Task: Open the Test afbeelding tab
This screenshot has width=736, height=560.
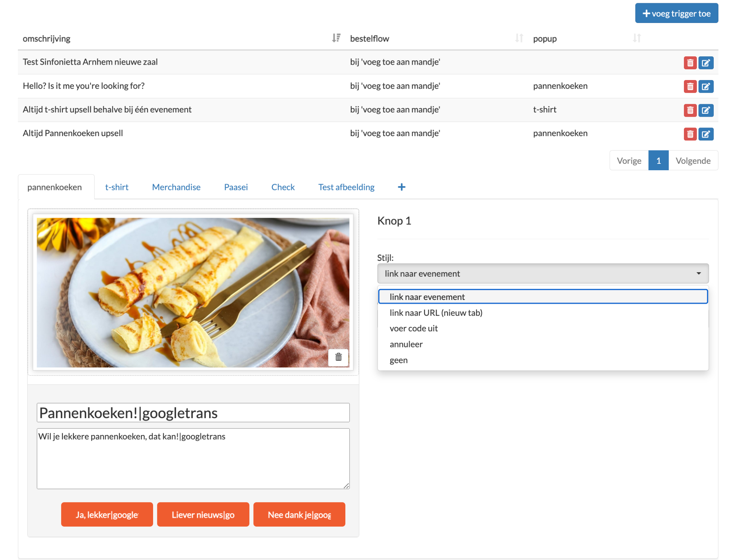Action: (x=346, y=187)
